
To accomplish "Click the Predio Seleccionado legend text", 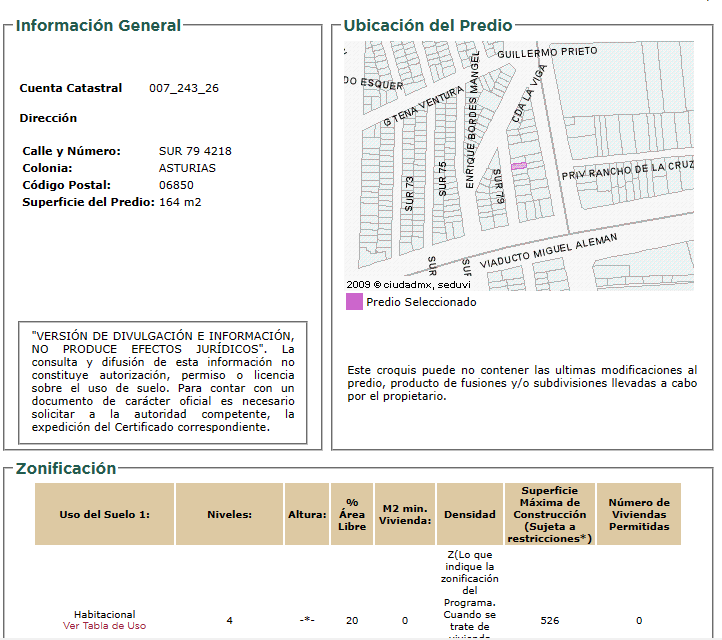I will [x=421, y=302].
